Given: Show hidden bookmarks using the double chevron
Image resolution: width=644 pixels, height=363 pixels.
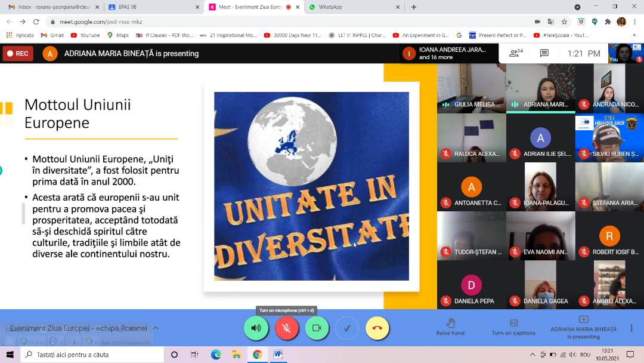Looking at the screenshot, I should point(634,35).
